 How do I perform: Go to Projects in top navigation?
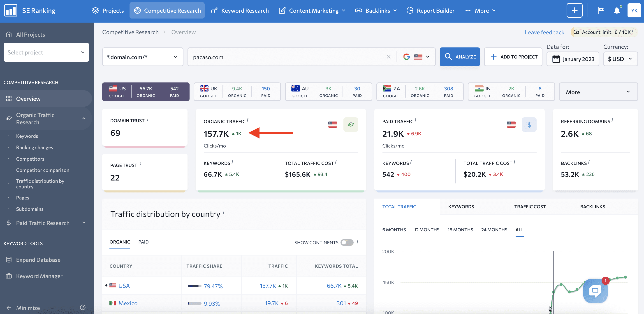click(x=108, y=11)
